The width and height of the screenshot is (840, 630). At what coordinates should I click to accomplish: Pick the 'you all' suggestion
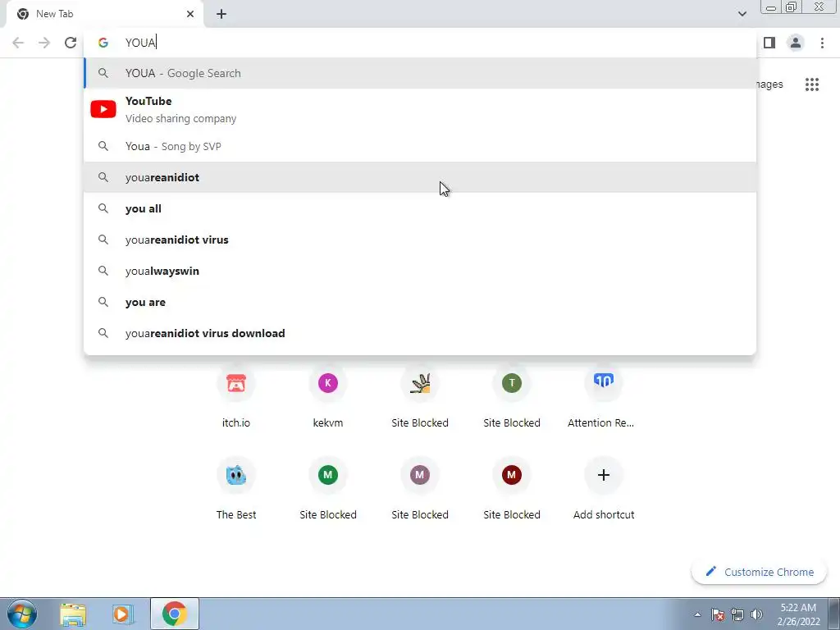(x=420, y=208)
